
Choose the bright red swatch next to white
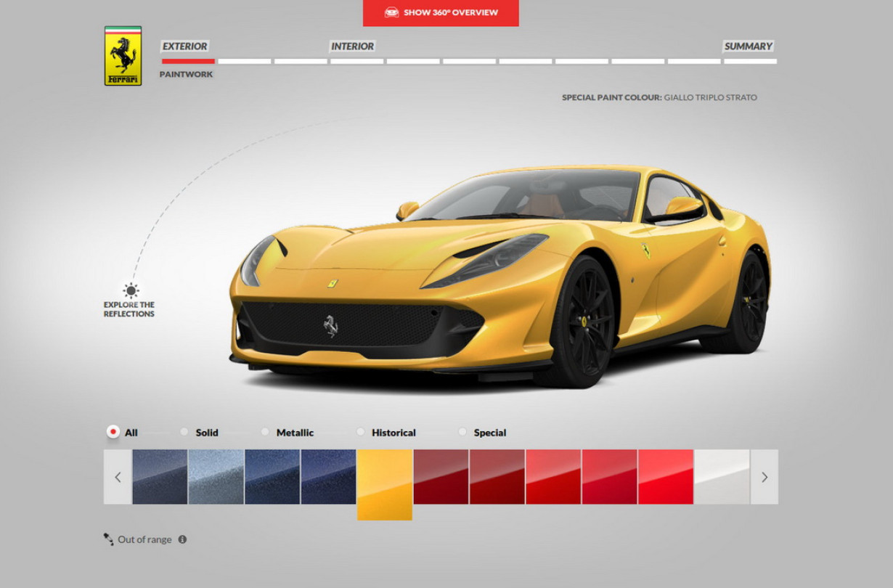(666, 476)
